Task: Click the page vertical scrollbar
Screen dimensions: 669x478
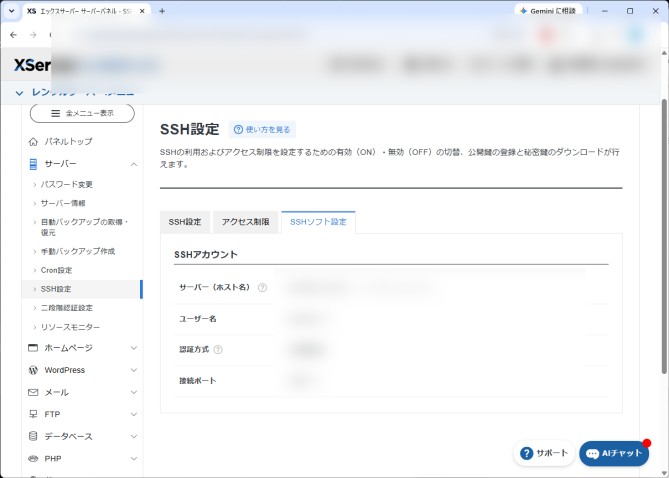Action: (x=664, y=236)
